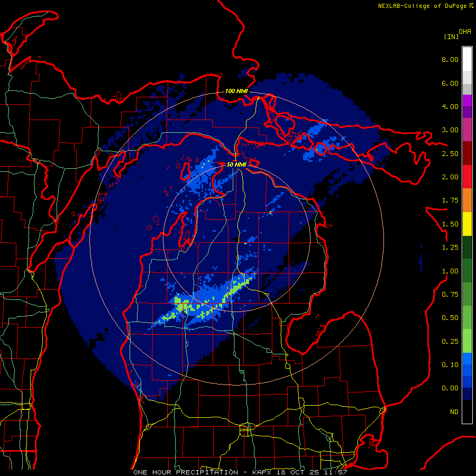Click the 8.00 legend value
This screenshot has height=476, width=476.
(450, 59)
